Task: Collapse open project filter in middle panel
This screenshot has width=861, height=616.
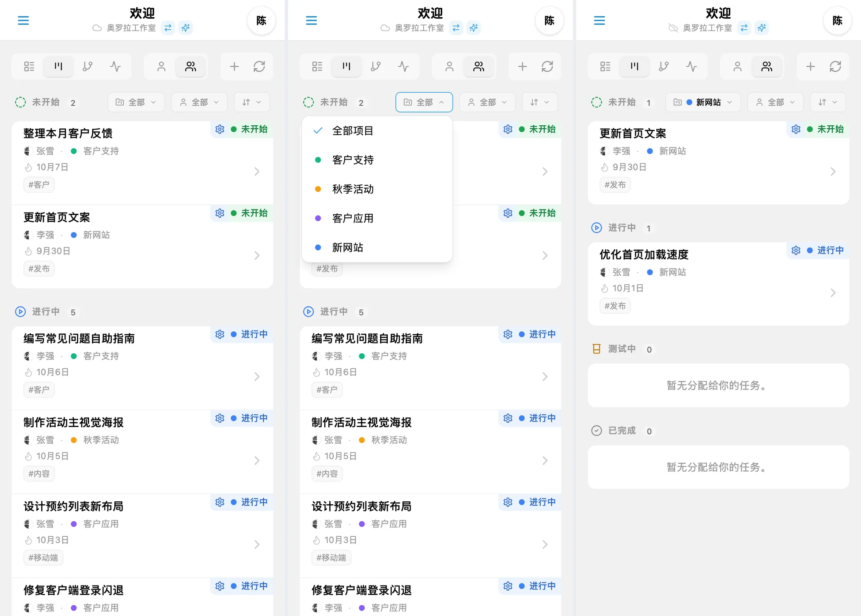Action: coord(424,102)
